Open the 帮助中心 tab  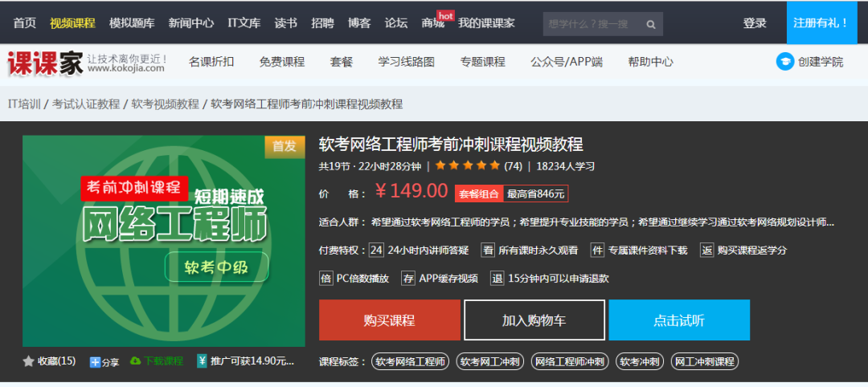pyautogui.click(x=650, y=62)
